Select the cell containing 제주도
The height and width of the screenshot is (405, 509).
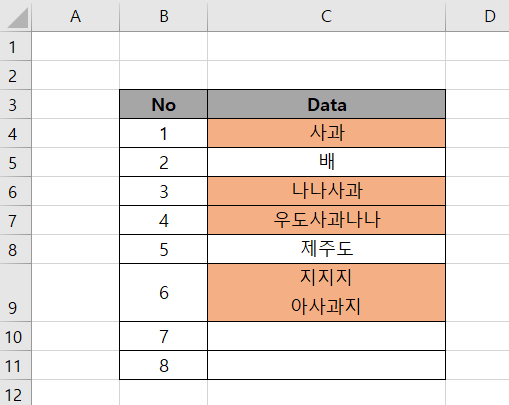click(326, 249)
